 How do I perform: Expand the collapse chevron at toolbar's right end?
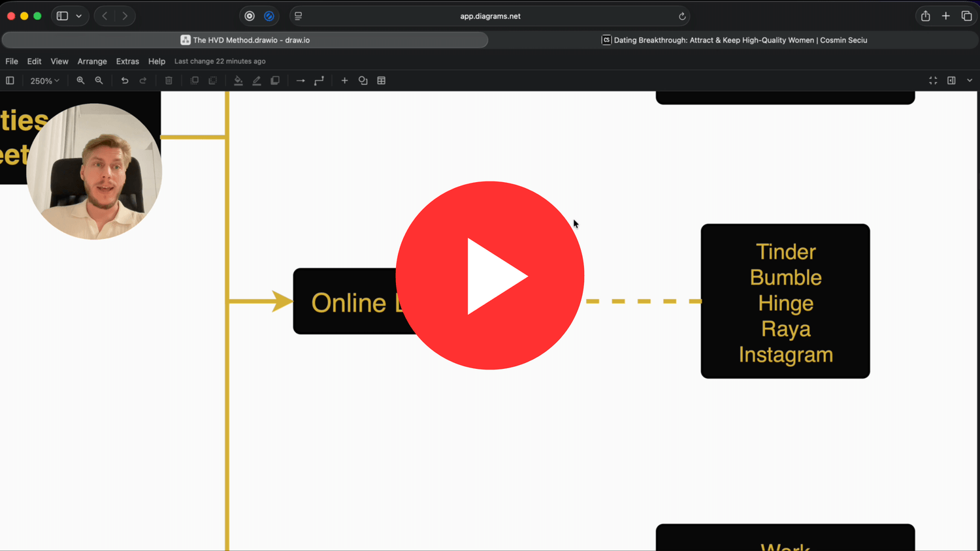(x=970, y=81)
